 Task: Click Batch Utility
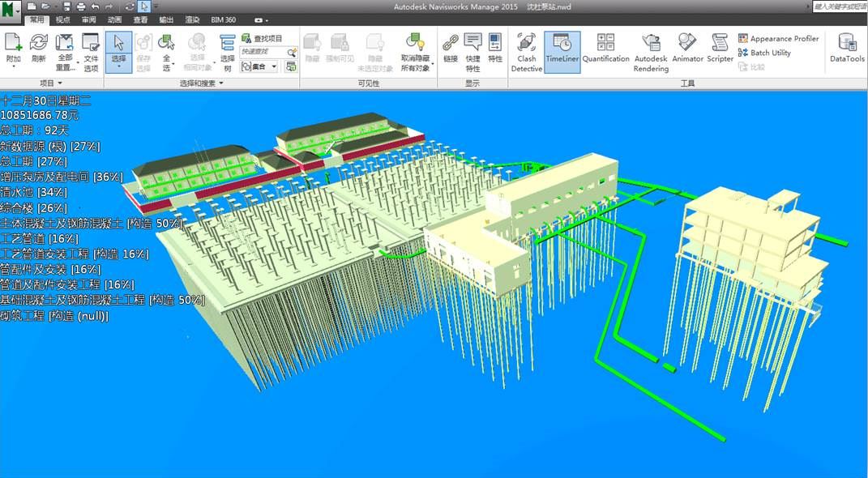[x=764, y=53]
